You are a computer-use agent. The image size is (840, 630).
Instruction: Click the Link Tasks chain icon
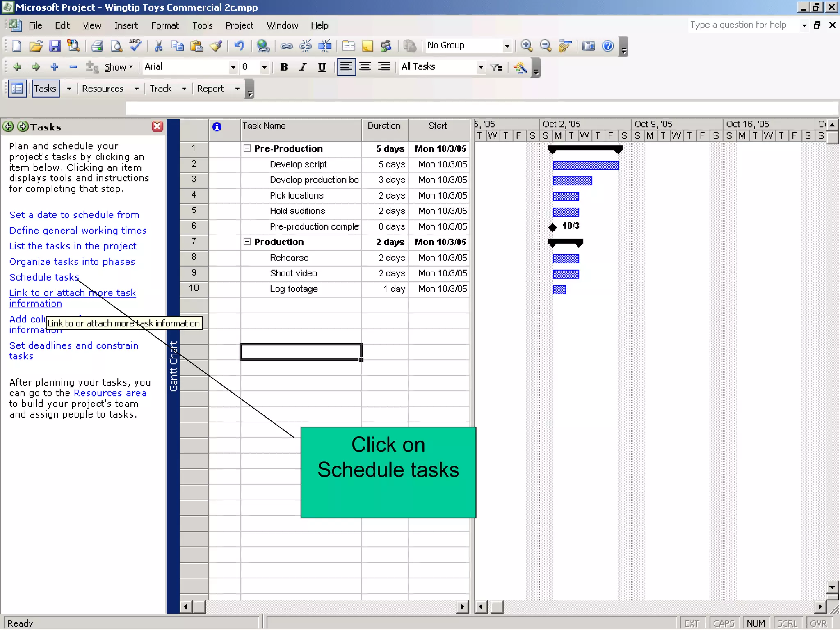[x=286, y=46]
